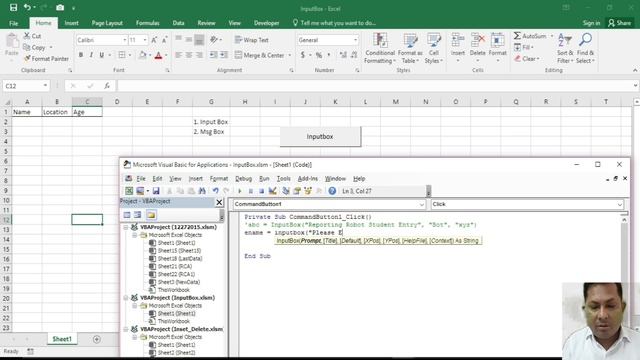Collapse the VBAProject (InputBox.xlsm) tree node
Viewport: 640px width, 360px height.
pyautogui.click(x=126, y=298)
